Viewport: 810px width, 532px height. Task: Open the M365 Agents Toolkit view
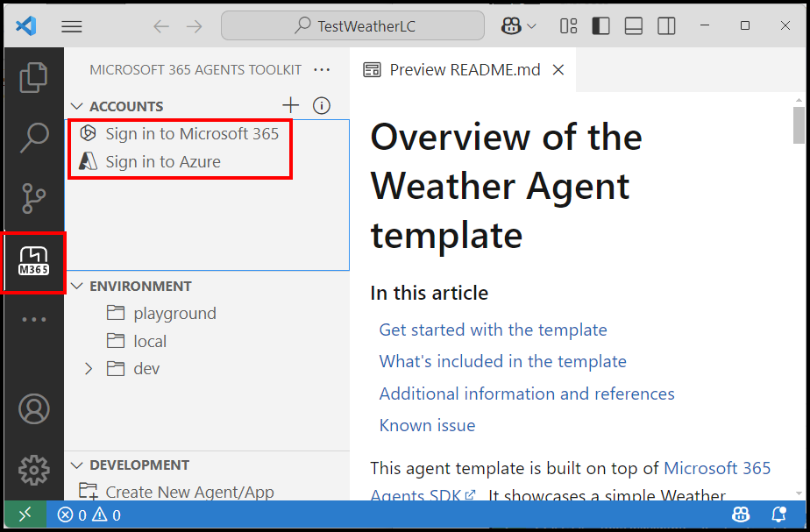pyautogui.click(x=33, y=261)
